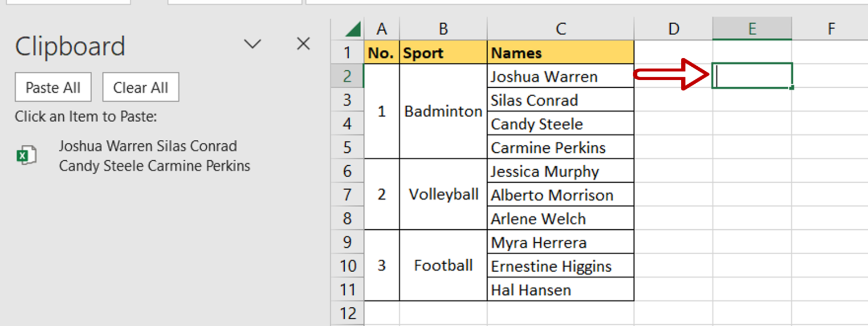Select row number 12
Screen dimensions: 868x326
tap(348, 313)
